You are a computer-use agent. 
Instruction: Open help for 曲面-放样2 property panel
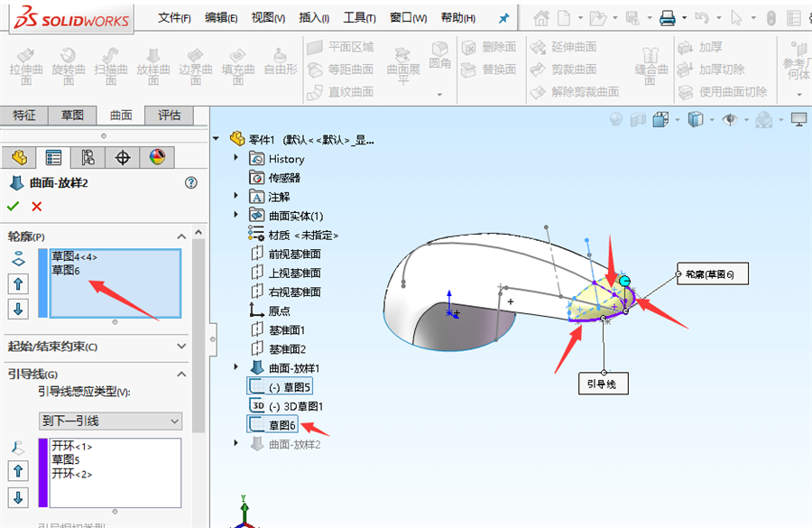tap(191, 182)
